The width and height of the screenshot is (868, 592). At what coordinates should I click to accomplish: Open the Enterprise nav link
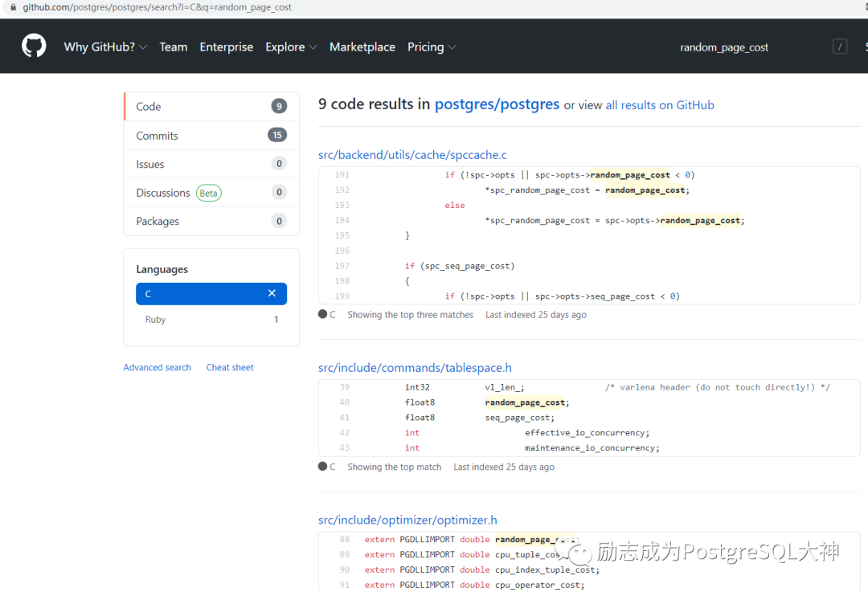pyautogui.click(x=227, y=47)
